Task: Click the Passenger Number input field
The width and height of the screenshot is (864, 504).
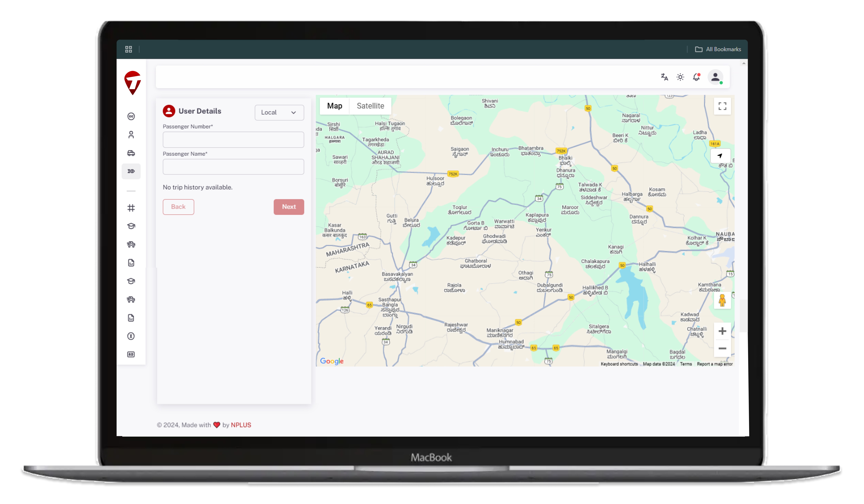Action: click(x=233, y=140)
